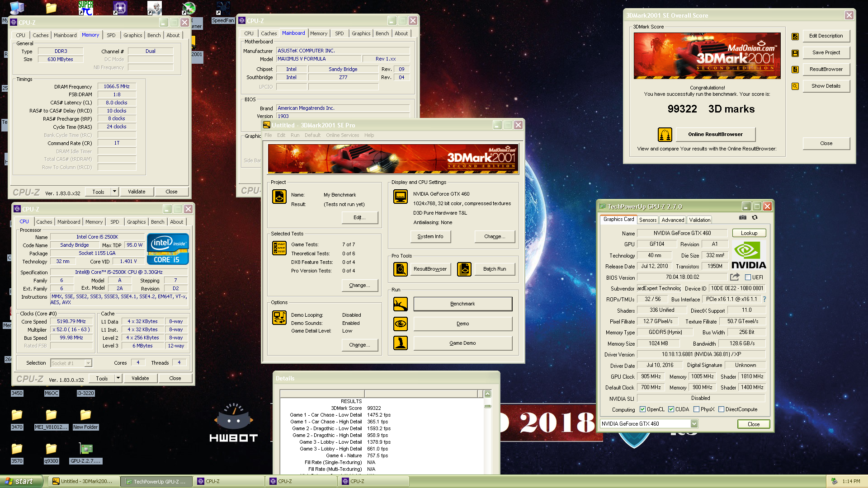Image resolution: width=868 pixels, height=488 pixels.
Task: Click the Options icon beside Demo Looping
Action: (279, 318)
